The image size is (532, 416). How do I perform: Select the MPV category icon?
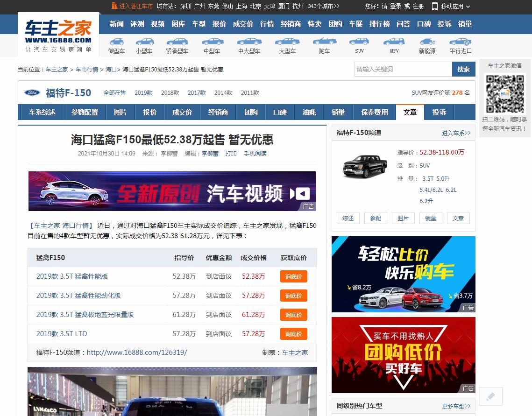[x=394, y=42]
